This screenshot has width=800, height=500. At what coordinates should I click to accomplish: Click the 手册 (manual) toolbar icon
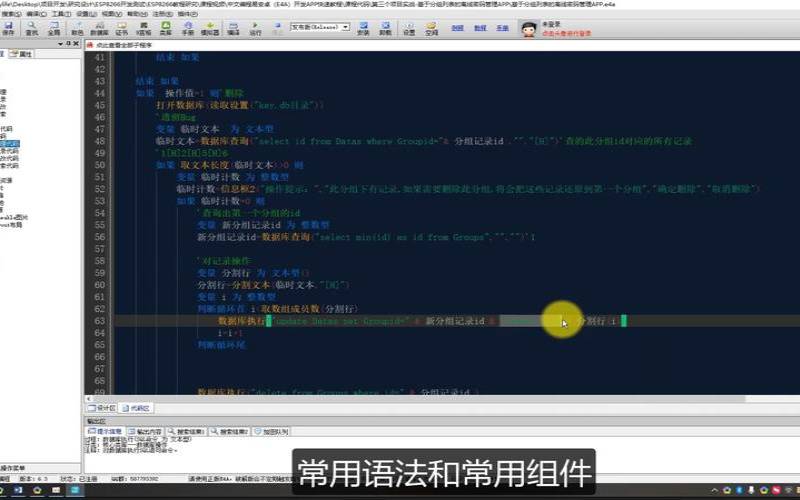click(188, 28)
